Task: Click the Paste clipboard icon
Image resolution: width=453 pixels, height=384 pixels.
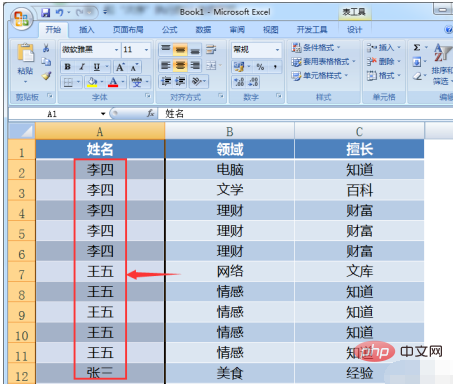Action: (x=25, y=53)
